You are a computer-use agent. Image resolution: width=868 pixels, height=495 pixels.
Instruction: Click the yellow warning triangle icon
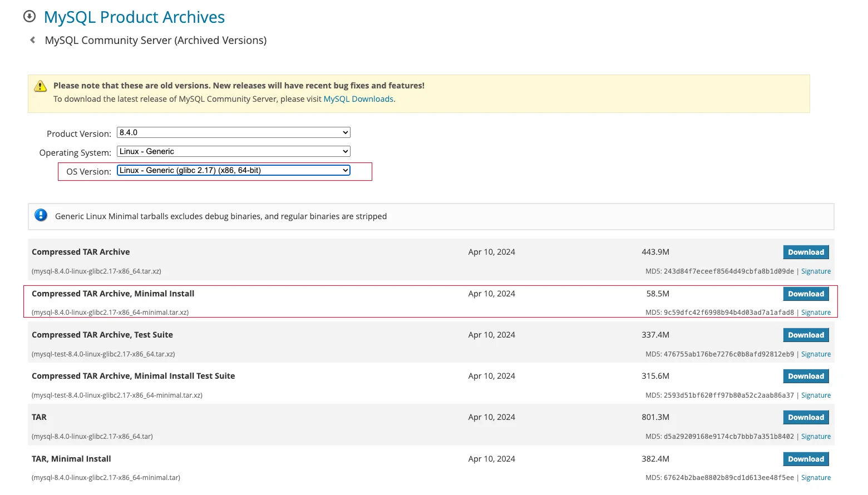tap(40, 86)
